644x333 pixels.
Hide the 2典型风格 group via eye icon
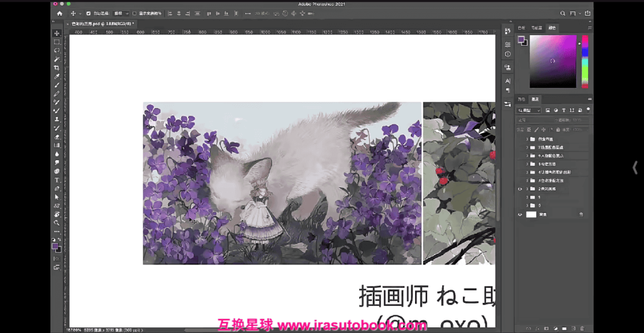tap(520, 189)
